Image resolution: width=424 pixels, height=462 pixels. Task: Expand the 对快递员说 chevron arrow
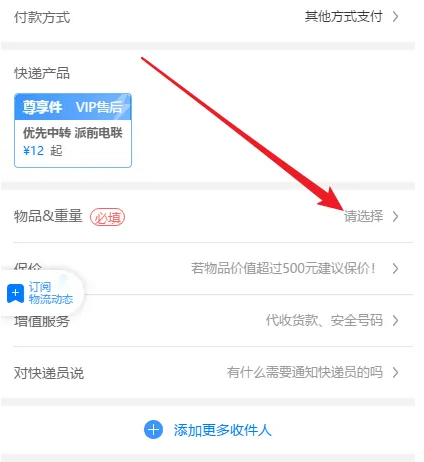pos(395,372)
